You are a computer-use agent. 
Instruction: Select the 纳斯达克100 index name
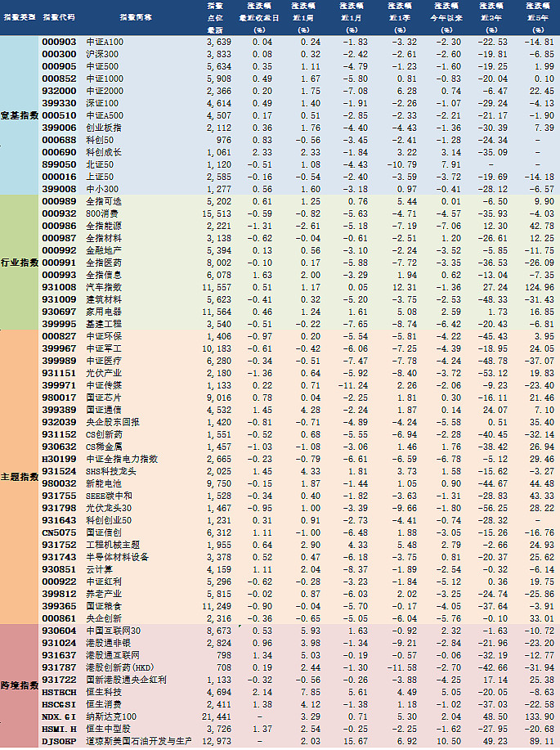tap(110, 716)
